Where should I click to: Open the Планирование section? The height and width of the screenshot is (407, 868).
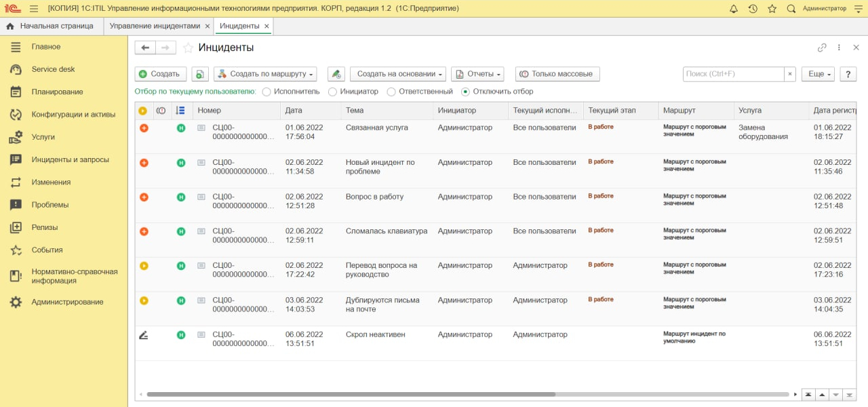pos(64,92)
